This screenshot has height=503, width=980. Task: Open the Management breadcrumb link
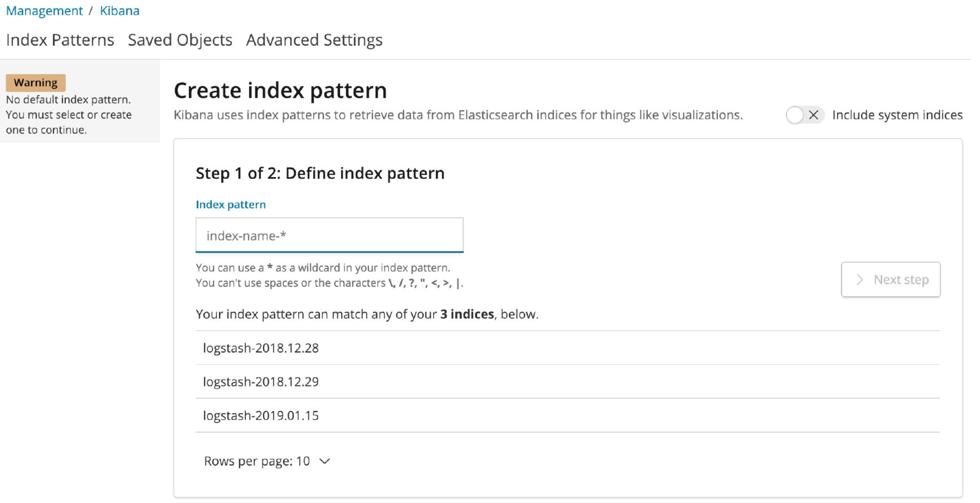point(45,11)
